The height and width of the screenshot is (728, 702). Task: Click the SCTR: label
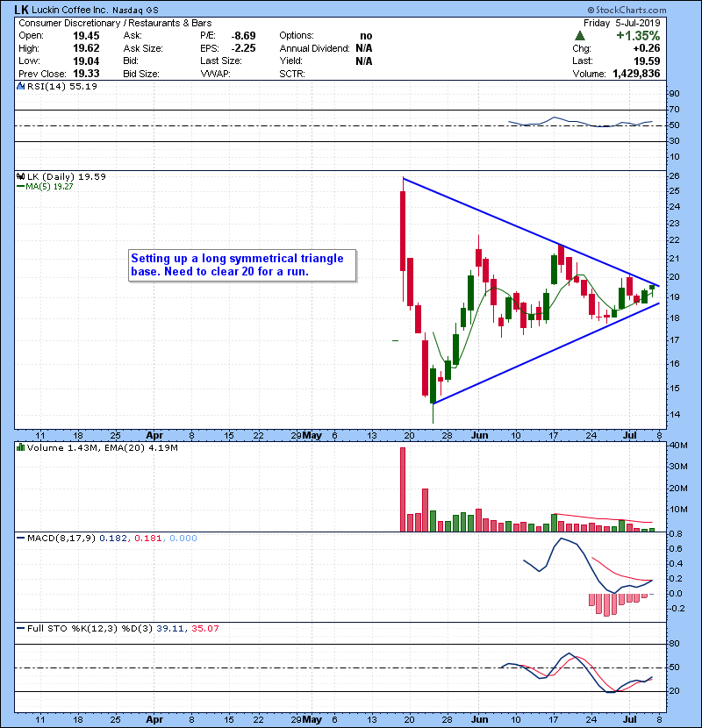pos(292,74)
